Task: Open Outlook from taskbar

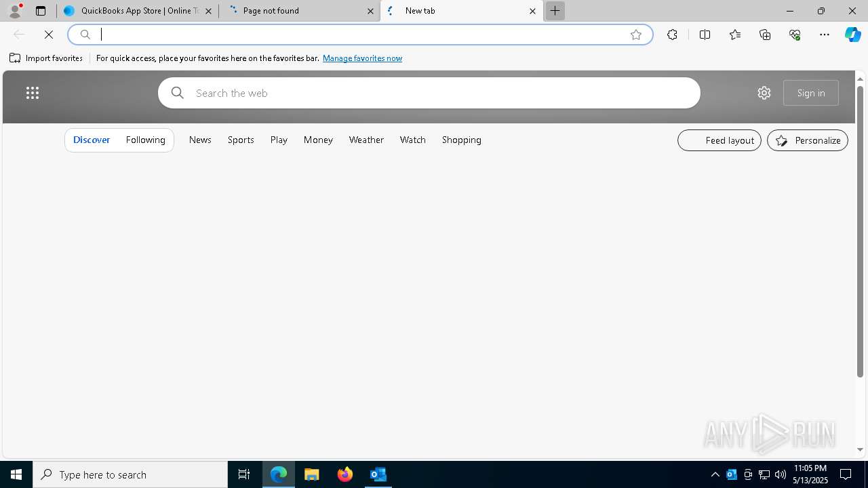Action: tap(378, 474)
